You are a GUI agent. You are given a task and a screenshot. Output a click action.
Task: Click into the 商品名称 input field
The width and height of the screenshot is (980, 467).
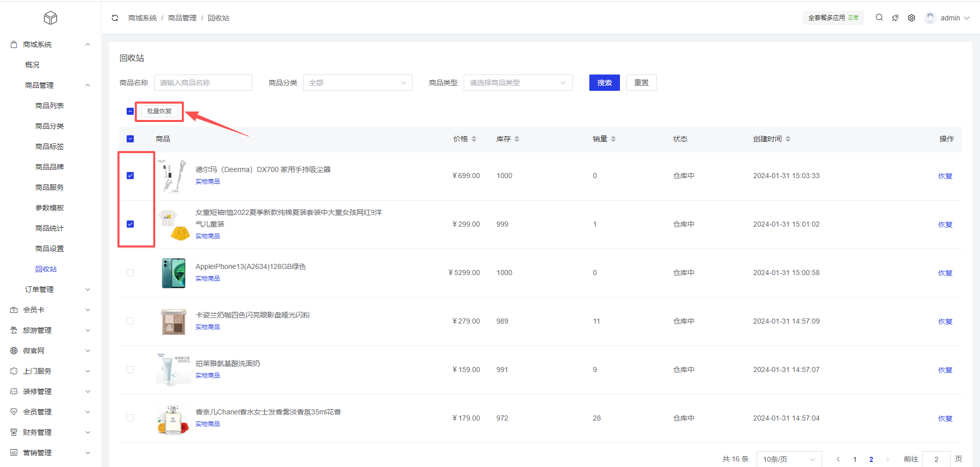[203, 83]
